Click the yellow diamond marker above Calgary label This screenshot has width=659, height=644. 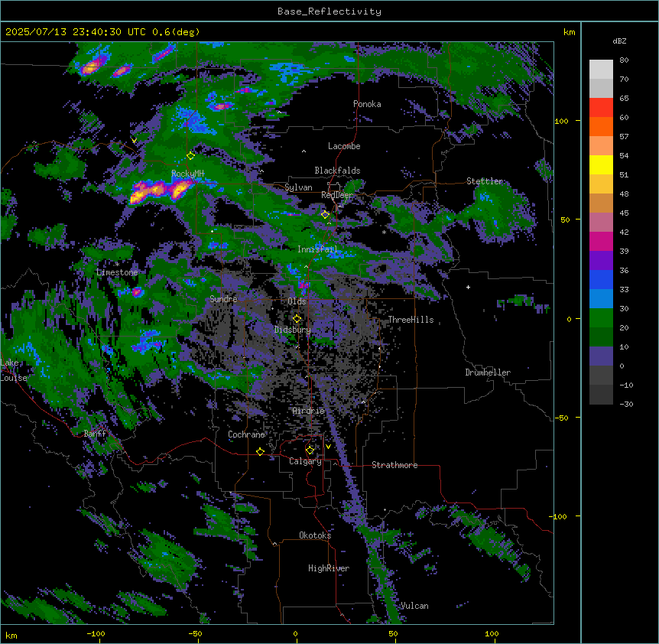[310, 450]
